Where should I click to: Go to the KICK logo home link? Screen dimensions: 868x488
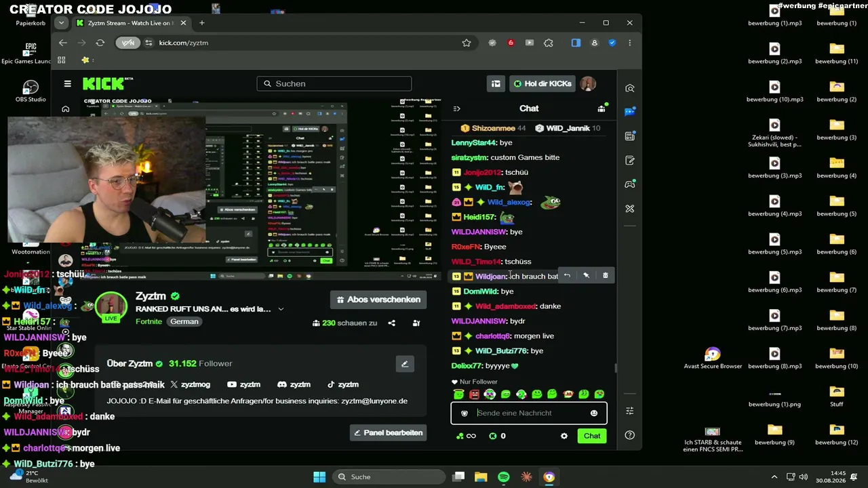(x=103, y=83)
